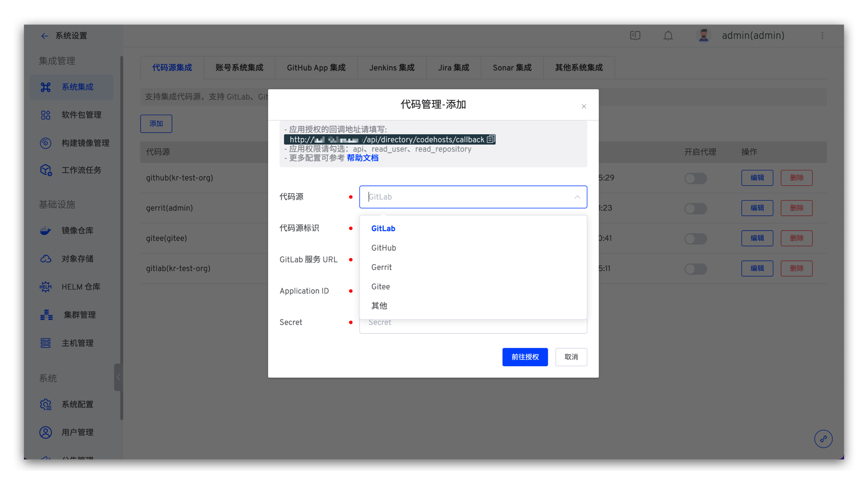Screen dimensions: 868x484
Task: Click the HELM 仓库 sidebar icon
Action: point(45,287)
